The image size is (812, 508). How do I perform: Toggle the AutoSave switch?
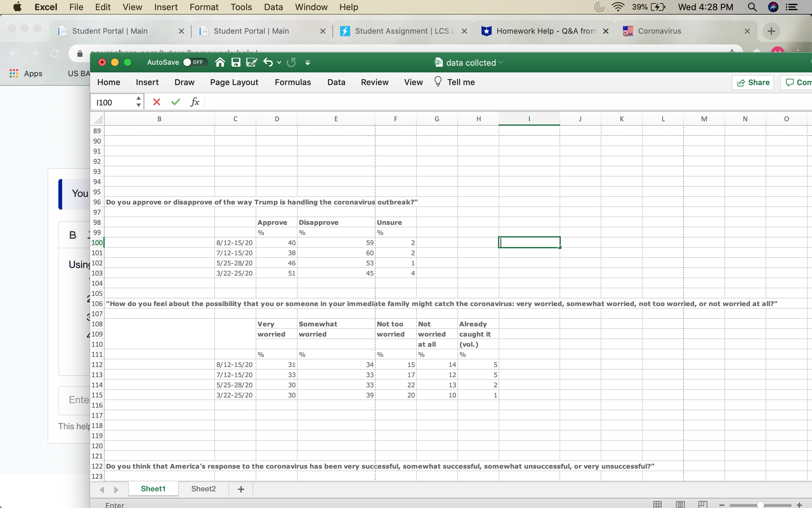195,62
